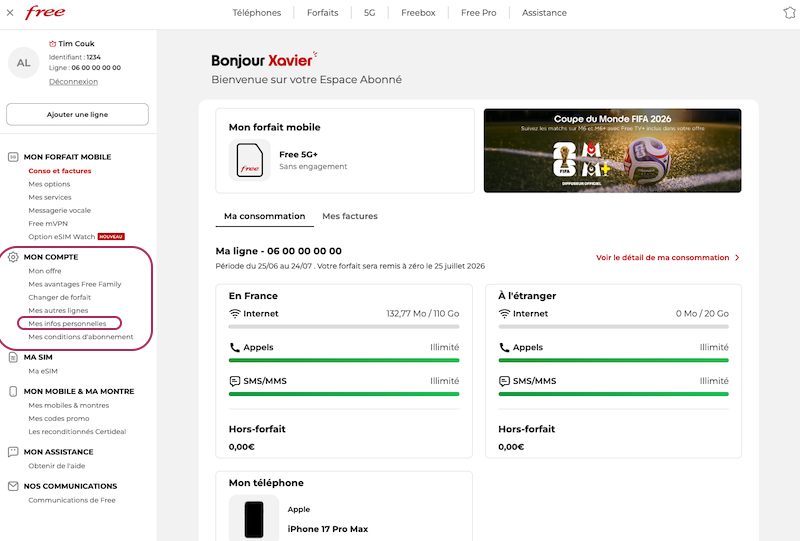Switch to the Ma consommation tab
800x541 pixels.
pyautogui.click(x=264, y=216)
